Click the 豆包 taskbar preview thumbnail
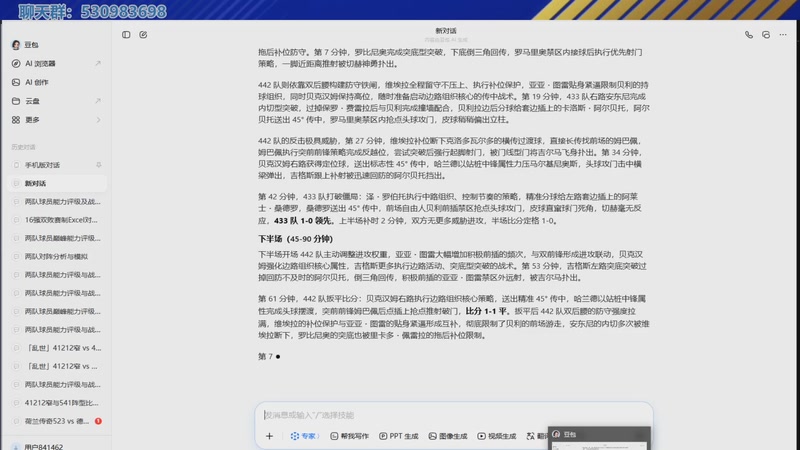Viewport: 800px width, 450px height. tap(599, 439)
